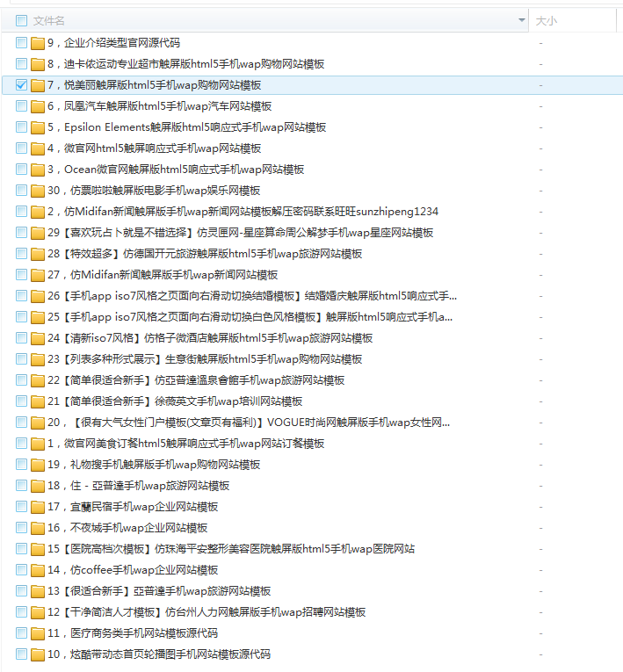Check the box for 6，凤凰汽车触屏版 row

(x=21, y=106)
